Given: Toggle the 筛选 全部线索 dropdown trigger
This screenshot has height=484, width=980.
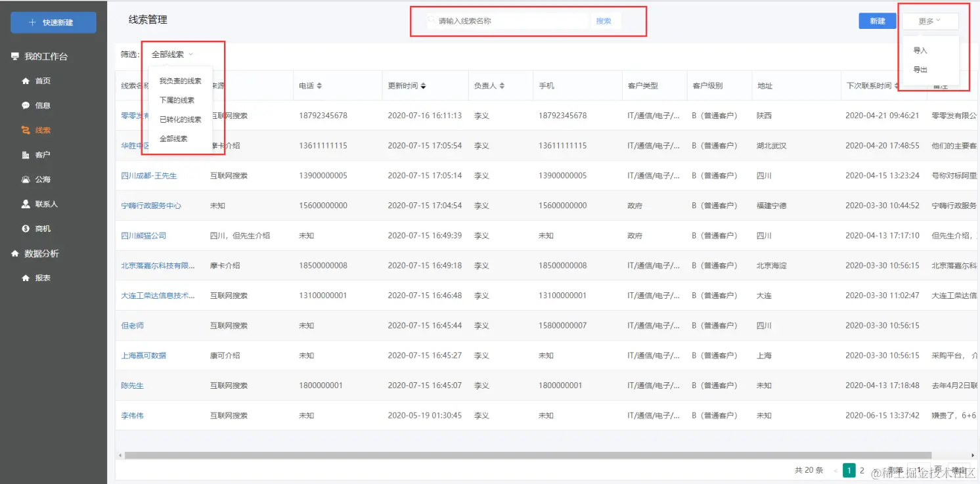Looking at the screenshot, I should [x=172, y=55].
